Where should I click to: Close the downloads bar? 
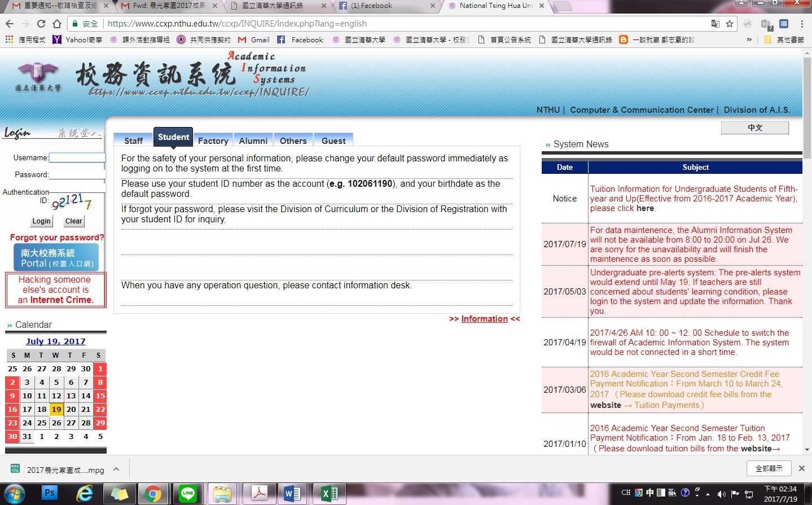coord(802,468)
